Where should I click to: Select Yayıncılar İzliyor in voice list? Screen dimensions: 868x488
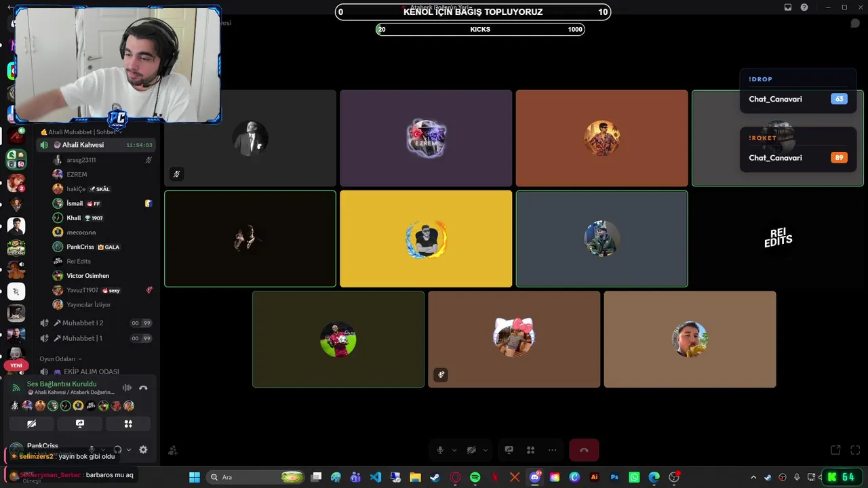pyautogui.click(x=102, y=304)
